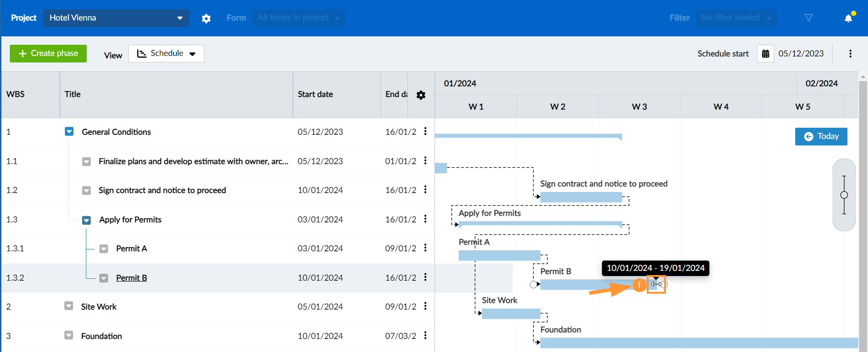Collapse the Apply for Permits group

coord(86,220)
